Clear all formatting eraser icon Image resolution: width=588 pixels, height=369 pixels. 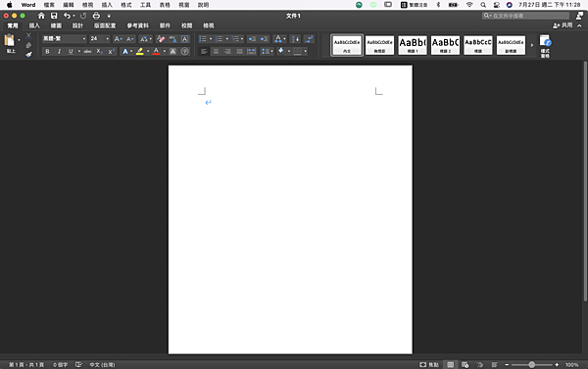point(161,39)
